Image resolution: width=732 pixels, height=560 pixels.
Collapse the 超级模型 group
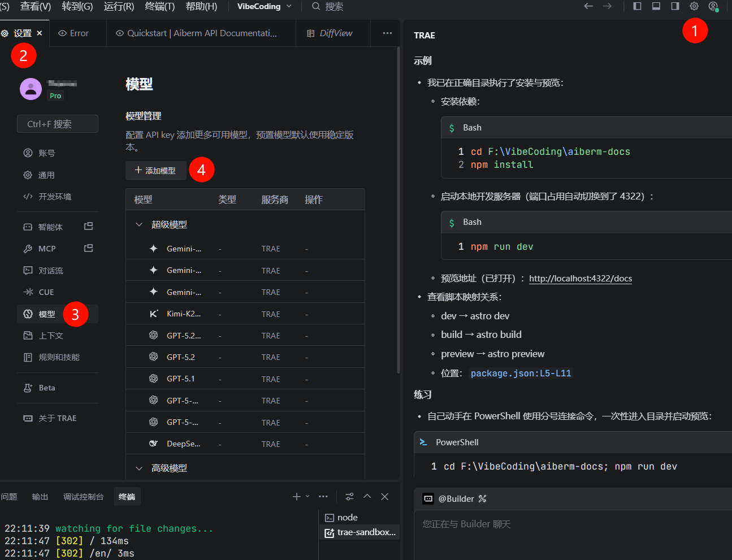click(x=139, y=224)
